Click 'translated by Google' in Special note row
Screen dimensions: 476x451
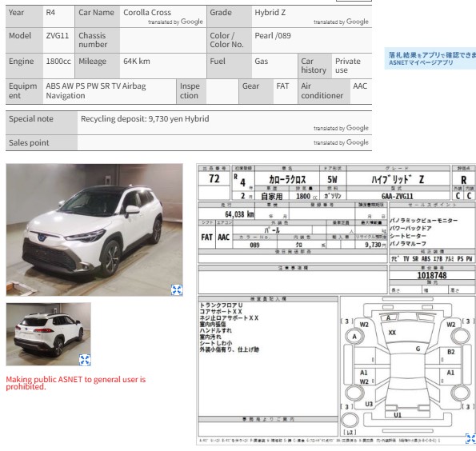[341, 128]
